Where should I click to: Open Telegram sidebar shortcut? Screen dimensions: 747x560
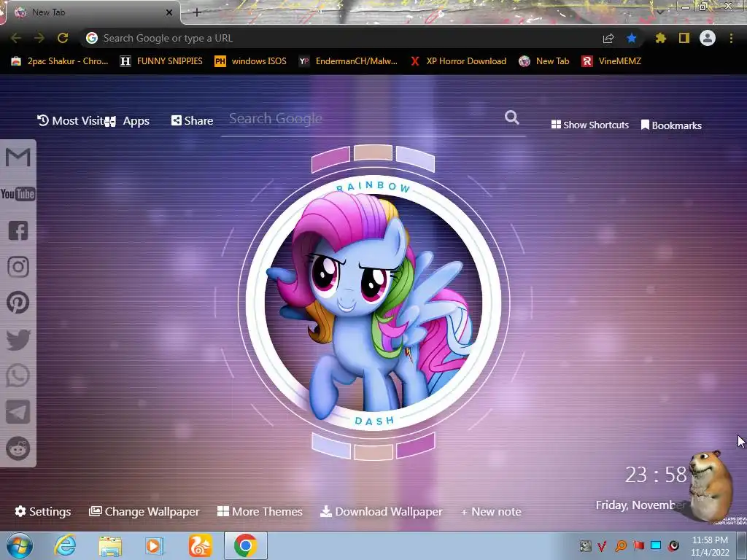(x=18, y=412)
